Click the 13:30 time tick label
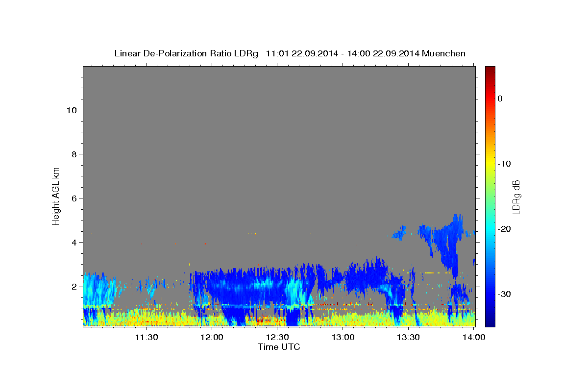This screenshot has height=392, width=588. tap(408, 337)
